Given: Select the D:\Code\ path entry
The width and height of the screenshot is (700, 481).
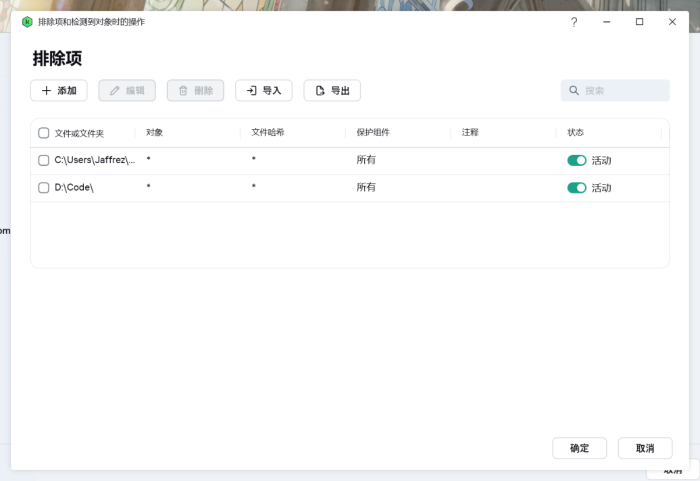Looking at the screenshot, I should coord(74,188).
